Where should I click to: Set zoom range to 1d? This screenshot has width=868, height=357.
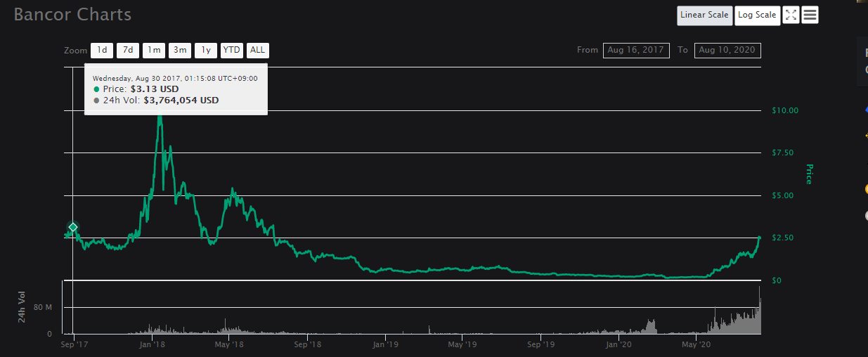pyautogui.click(x=102, y=50)
